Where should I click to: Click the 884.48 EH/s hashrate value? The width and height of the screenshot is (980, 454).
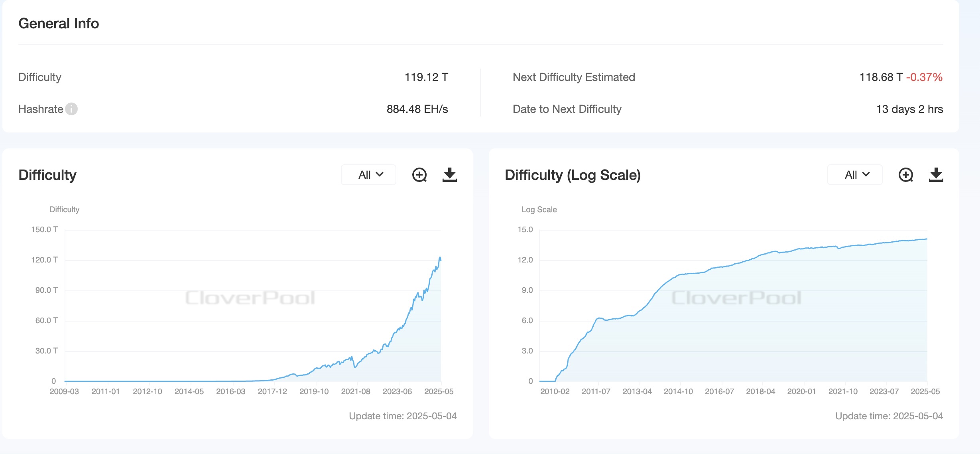417,109
